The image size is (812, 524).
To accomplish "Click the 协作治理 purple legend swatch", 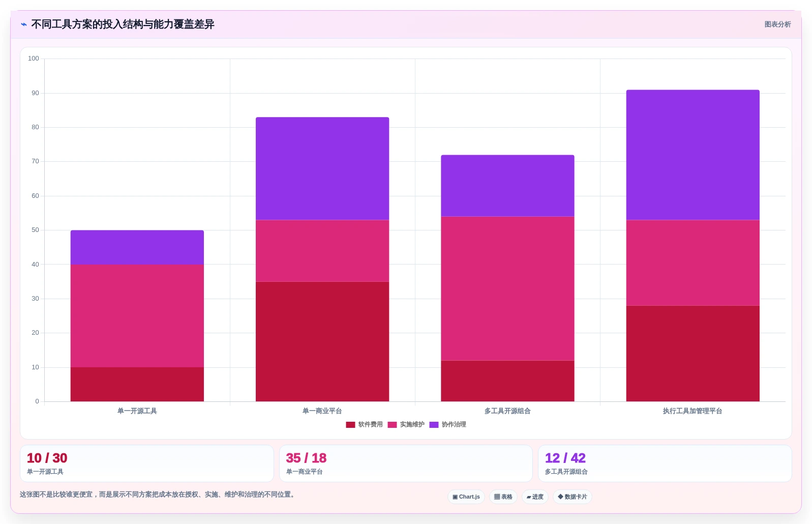I will pos(434,425).
